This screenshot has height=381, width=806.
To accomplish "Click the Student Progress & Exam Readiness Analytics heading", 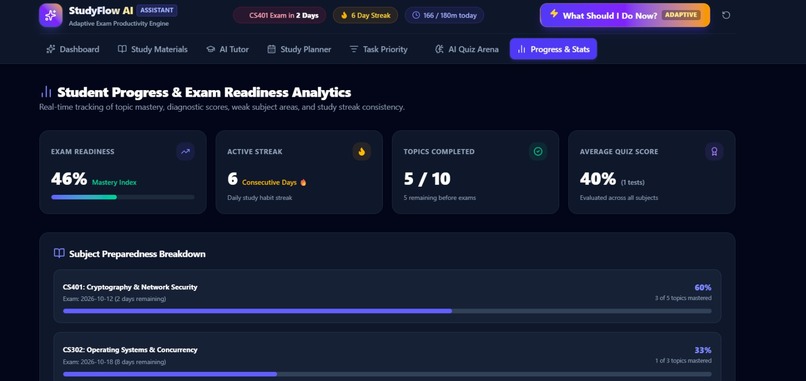I will (204, 93).
